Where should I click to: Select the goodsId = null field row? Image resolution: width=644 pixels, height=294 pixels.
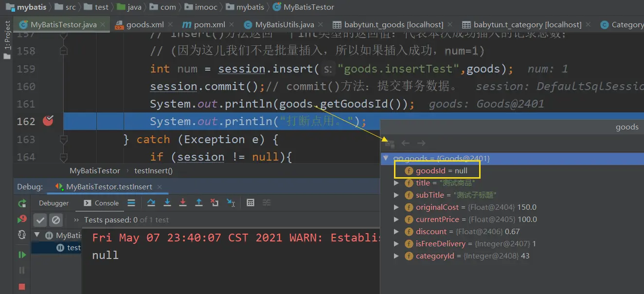[441, 171]
